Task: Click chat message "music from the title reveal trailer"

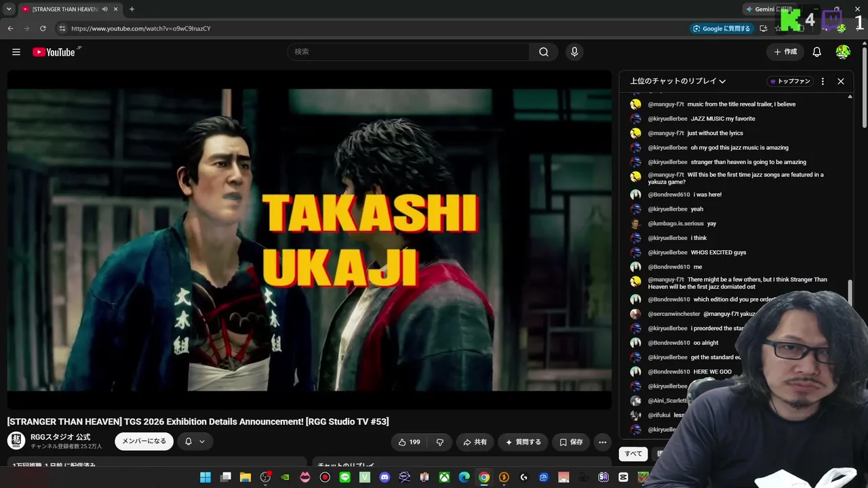Action: click(741, 104)
